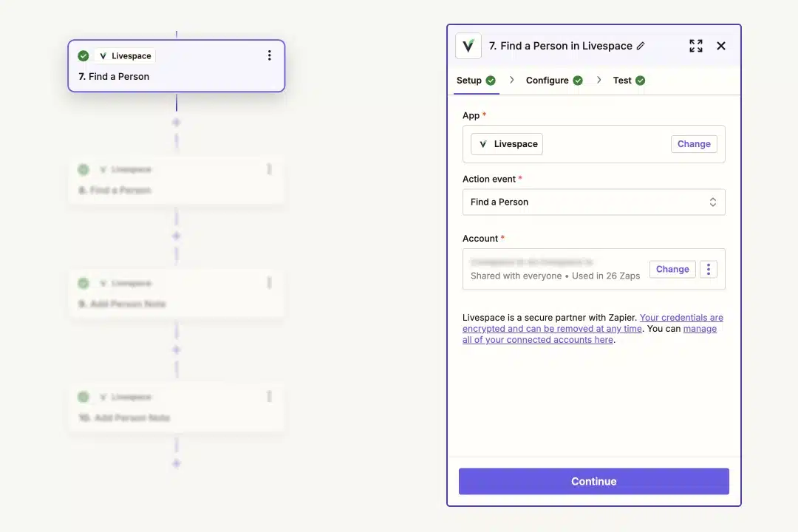Click the Livespace logo in panel header
798x532 pixels.
tap(468, 46)
